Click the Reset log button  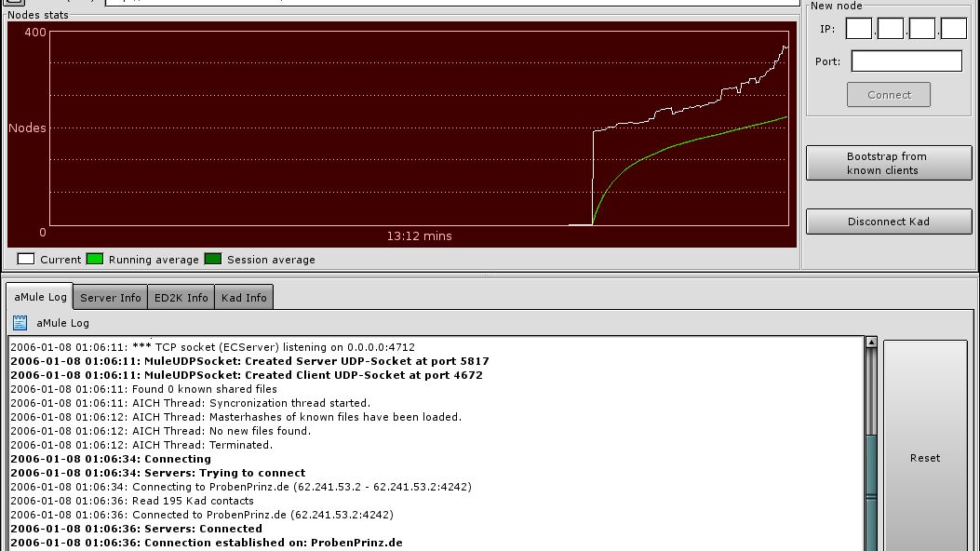click(x=925, y=458)
